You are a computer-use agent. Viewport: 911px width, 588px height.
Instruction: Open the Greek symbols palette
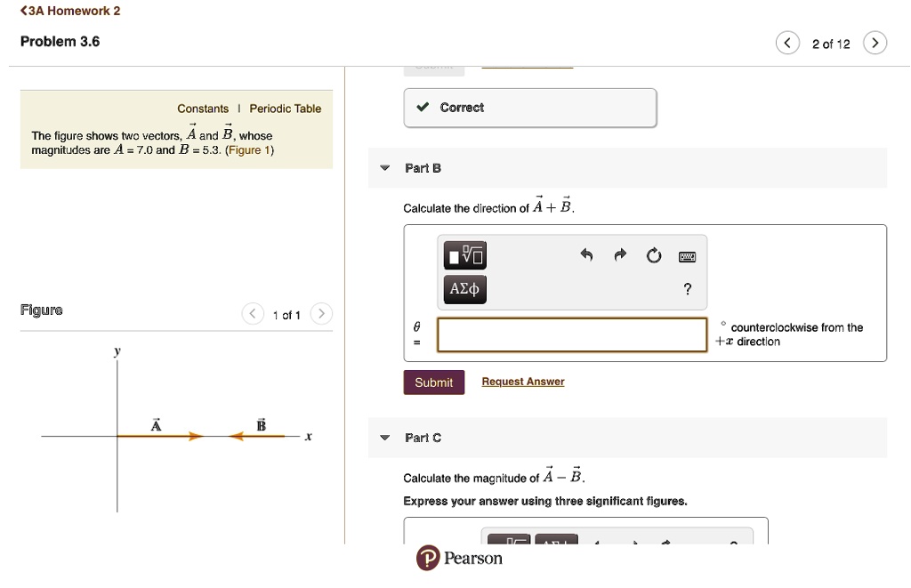click(x=464, y=289)
